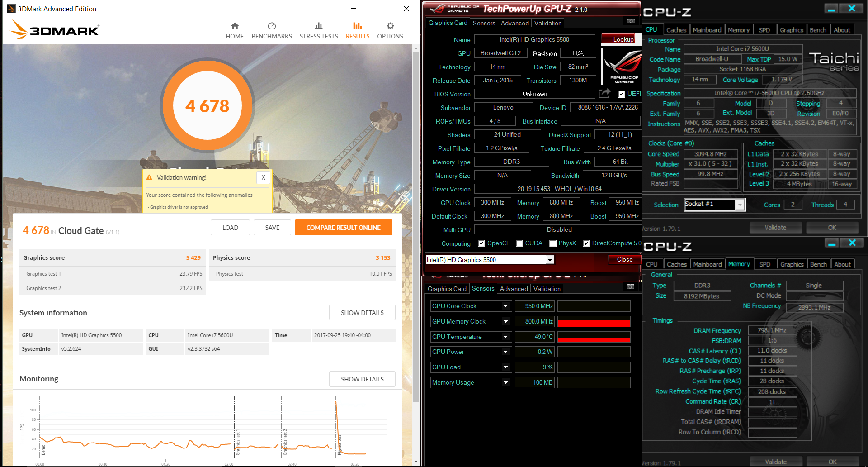Click the validation warning triangle icon
868x467 pixels.
click(x=149, y=177)
